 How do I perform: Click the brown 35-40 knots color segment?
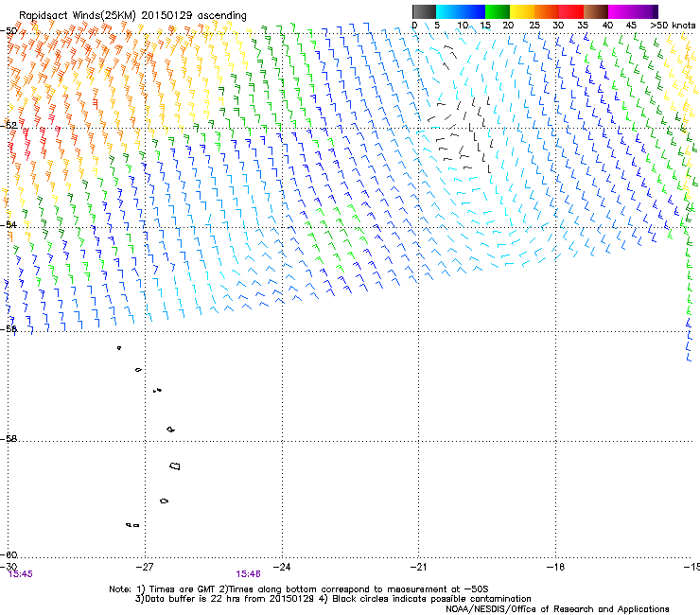(x=596, y=11)
